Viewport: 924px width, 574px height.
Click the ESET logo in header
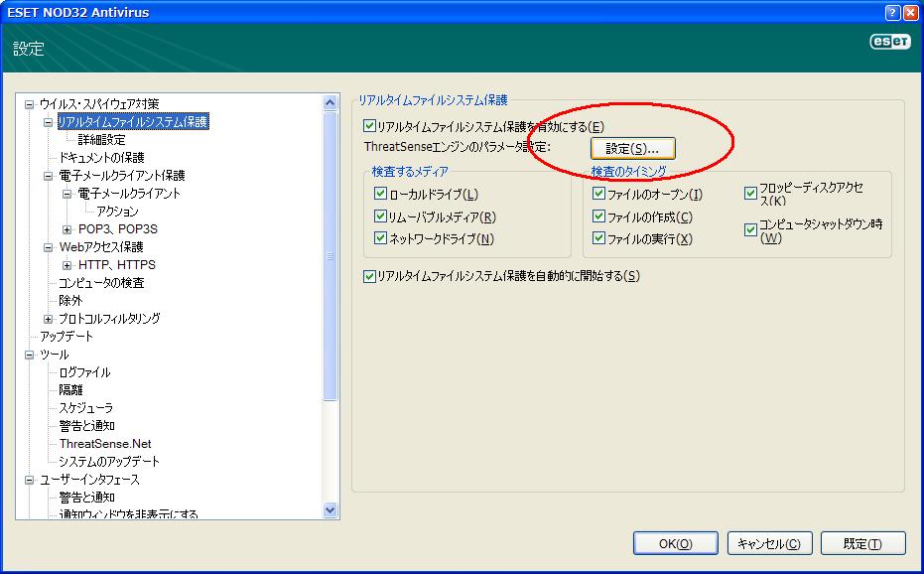click(x=890, y=42)
